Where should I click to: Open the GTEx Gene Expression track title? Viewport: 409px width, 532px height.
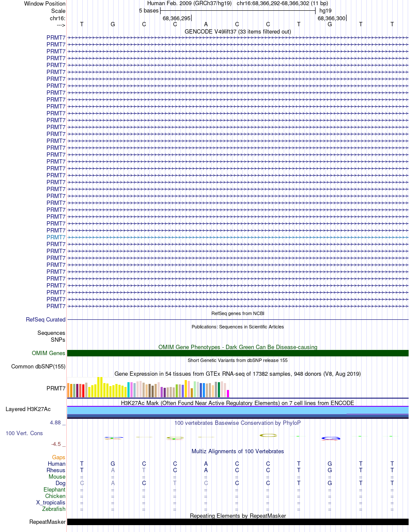click(238, 374)
